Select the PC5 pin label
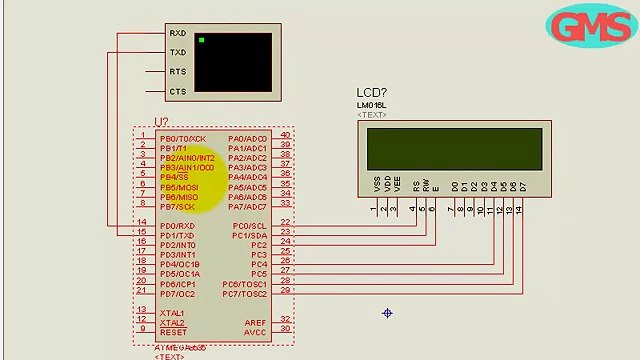Screen dimensions: 640x360 pos(259,274)
